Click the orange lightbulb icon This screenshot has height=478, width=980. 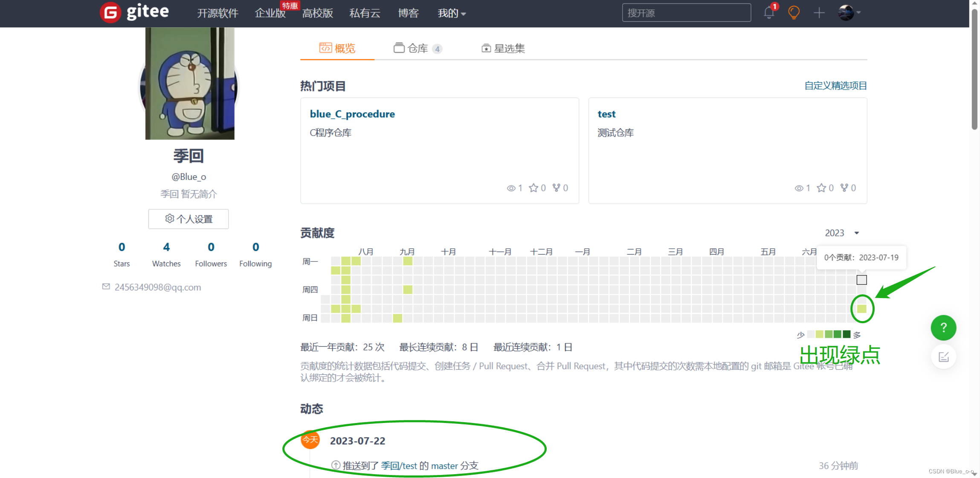tap(794, 13)
